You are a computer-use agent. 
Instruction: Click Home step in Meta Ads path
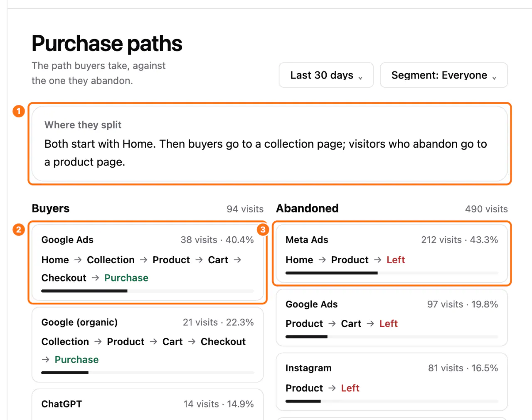tap(299, 260)
